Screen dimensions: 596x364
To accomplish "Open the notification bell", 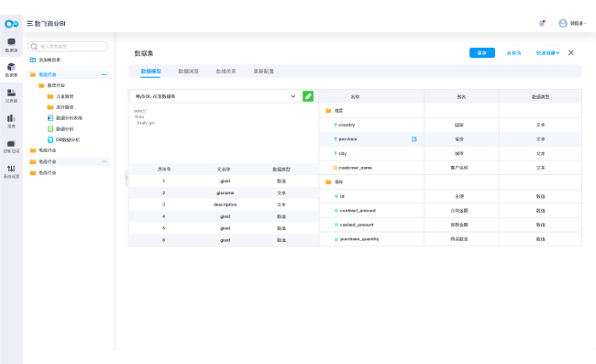I will [x=542, y=24].
